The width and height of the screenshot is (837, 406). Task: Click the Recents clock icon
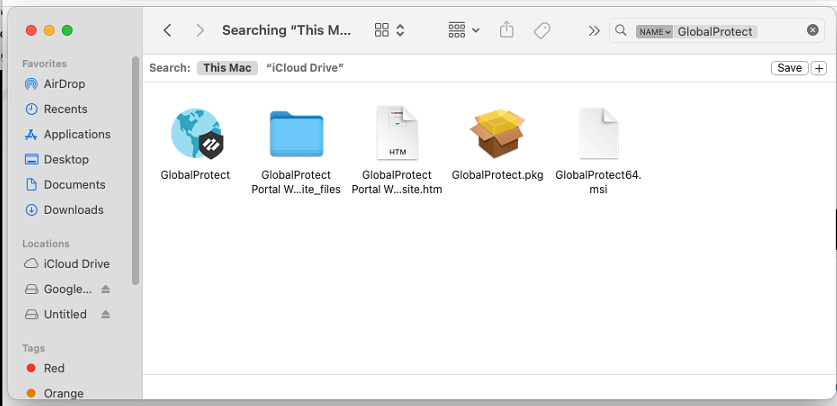tap(31, 109)
